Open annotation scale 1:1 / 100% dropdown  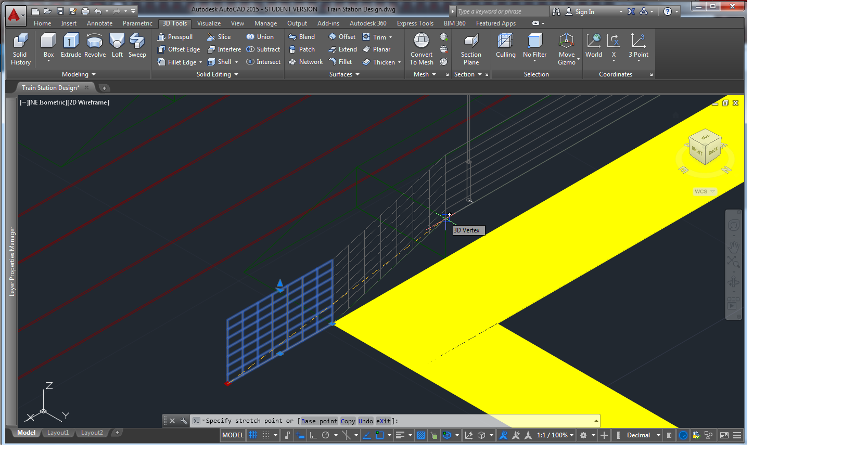coord(555,435)
